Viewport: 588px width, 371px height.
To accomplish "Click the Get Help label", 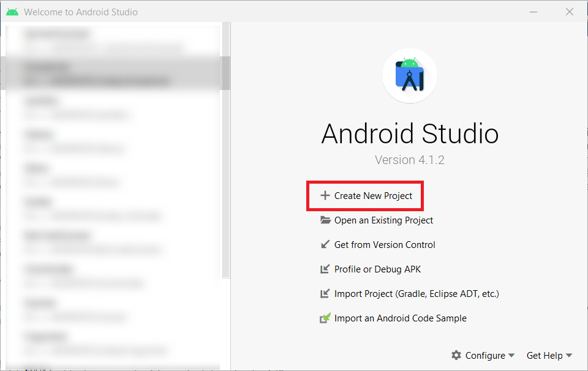I will tap(545, 355).
